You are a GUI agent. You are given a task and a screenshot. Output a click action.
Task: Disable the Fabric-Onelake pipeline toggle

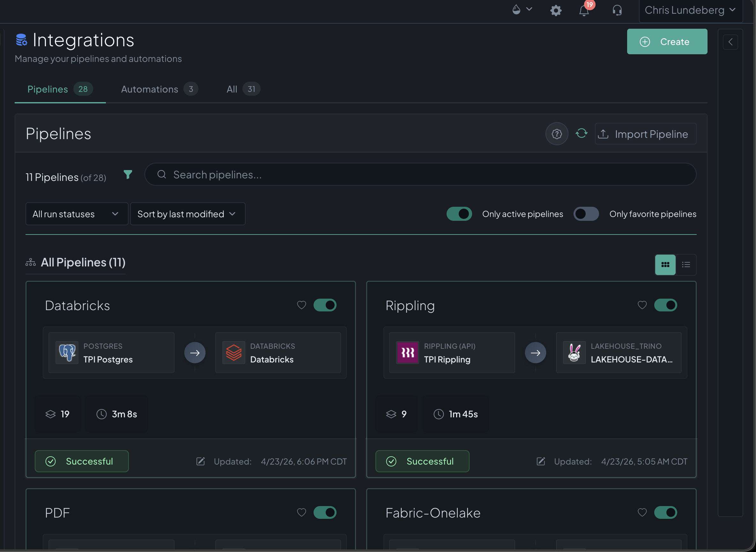point(665,512)
